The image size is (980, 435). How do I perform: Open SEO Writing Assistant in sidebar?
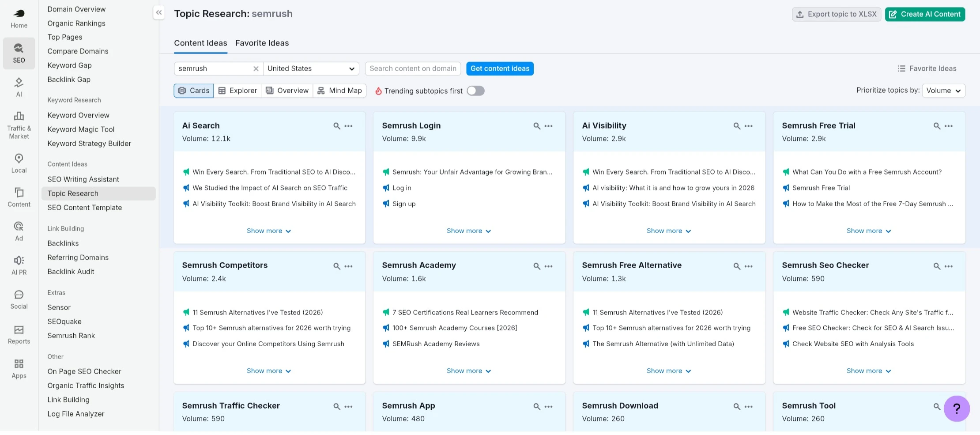83,179
